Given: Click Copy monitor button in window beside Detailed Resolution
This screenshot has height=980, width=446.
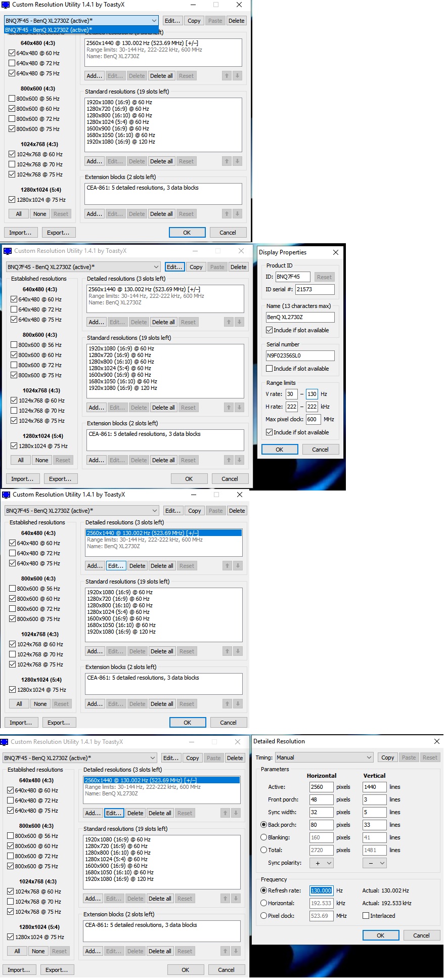Looking at the screenshot, I should click(192, 758).
